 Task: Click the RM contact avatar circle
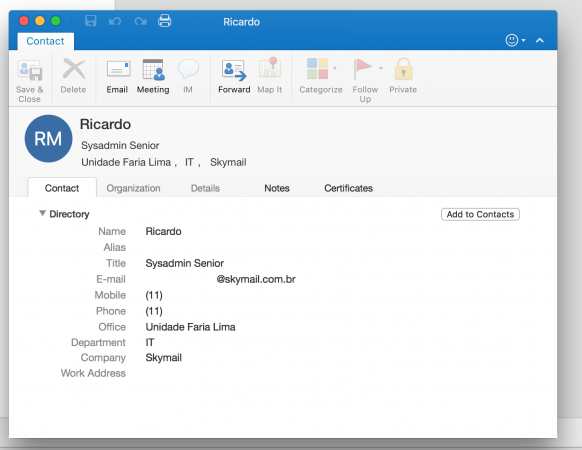point(48,138)
